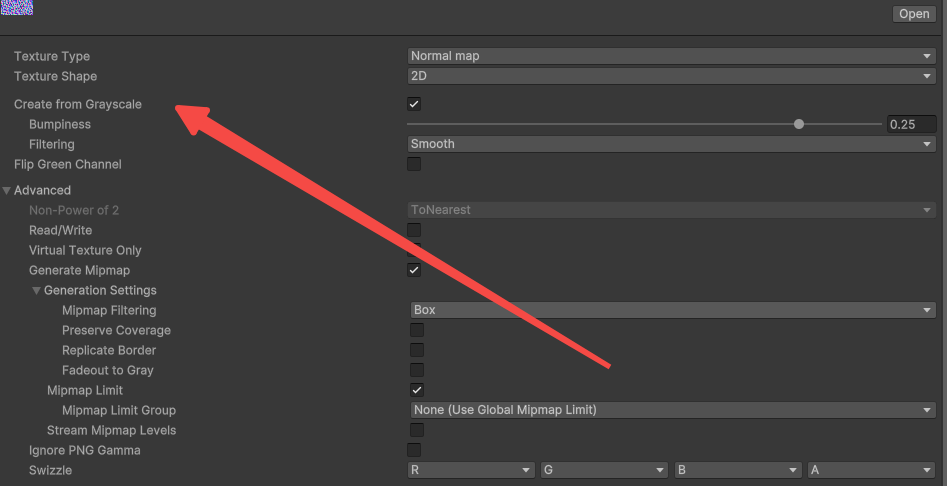Viewport: 947px width, 486px height.
Task: Collapse the Advanced section
Action: pyautogui.click(x=7, y=190)
